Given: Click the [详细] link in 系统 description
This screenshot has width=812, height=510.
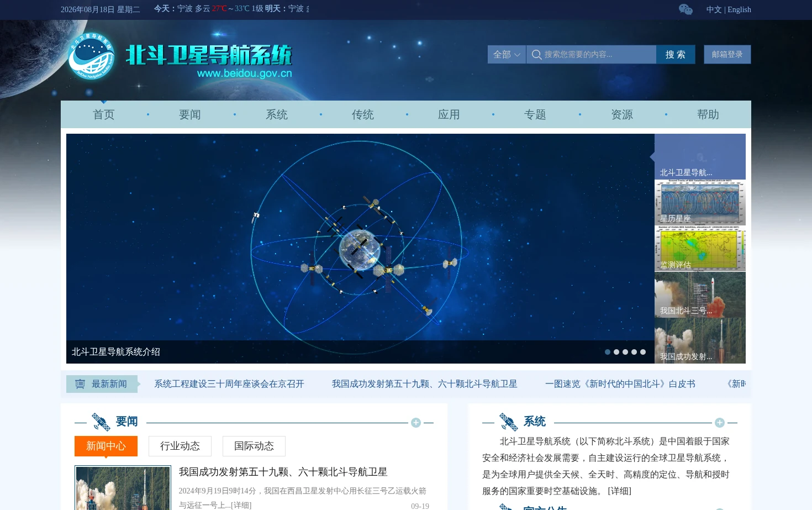Looking at the screenshot, I should [619, 491].
